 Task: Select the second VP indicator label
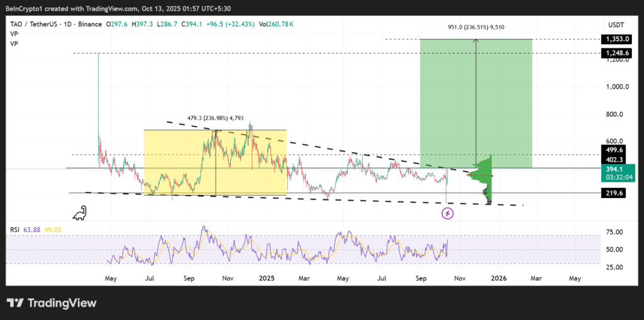point(13,44)
